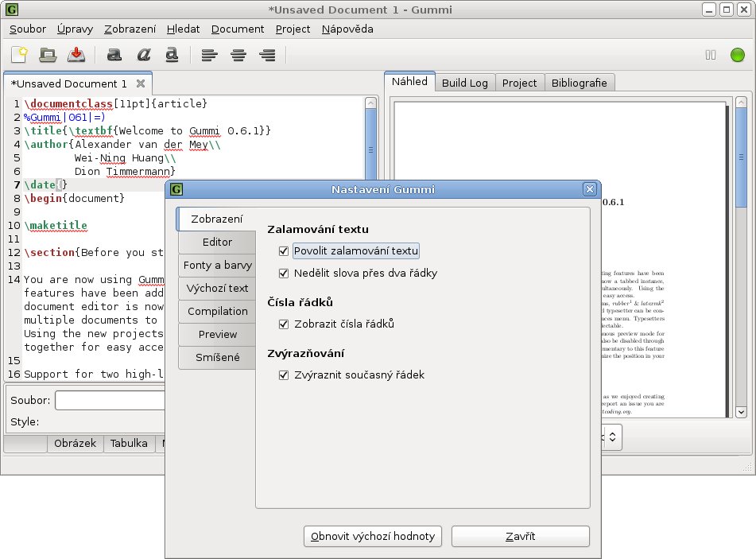
Task: Apply italic formatting from the toolbar
Action: pos(144,55)
